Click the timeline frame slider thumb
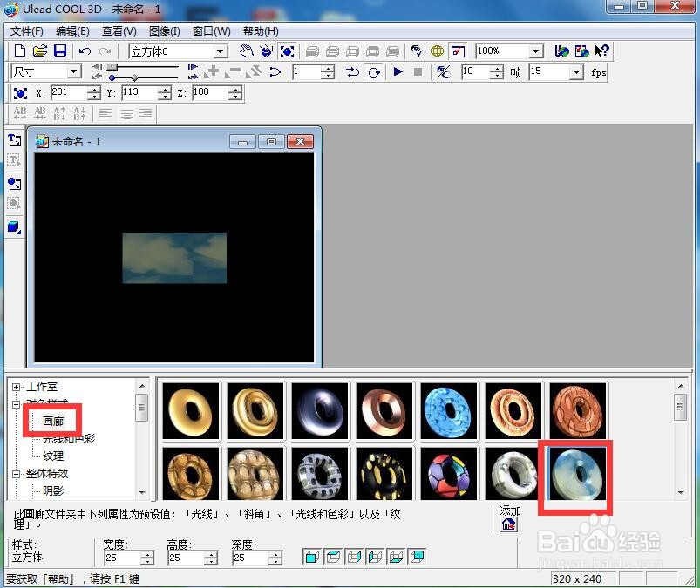This screenshot has height=588, width=700. tap(112, 67)
